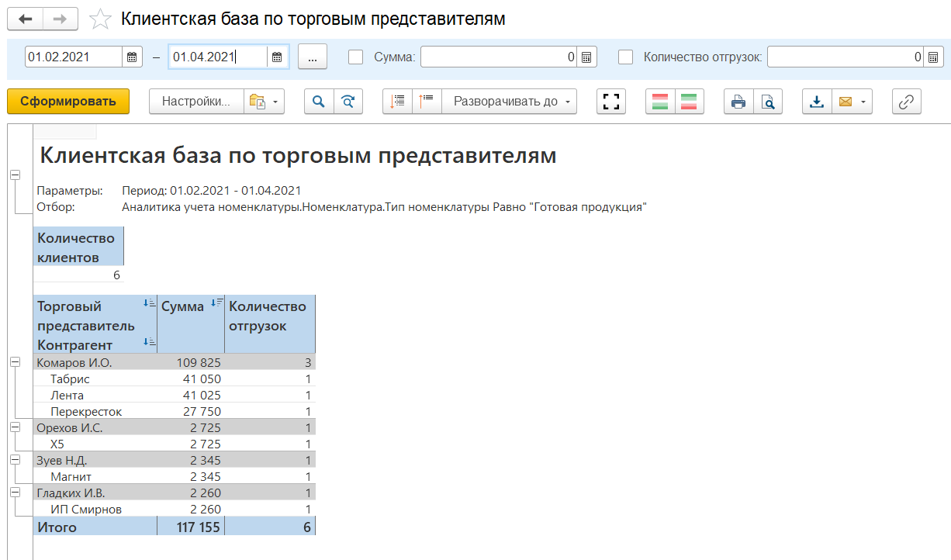
Task: Toggle full screen report view icon
Action: point(611,102)
